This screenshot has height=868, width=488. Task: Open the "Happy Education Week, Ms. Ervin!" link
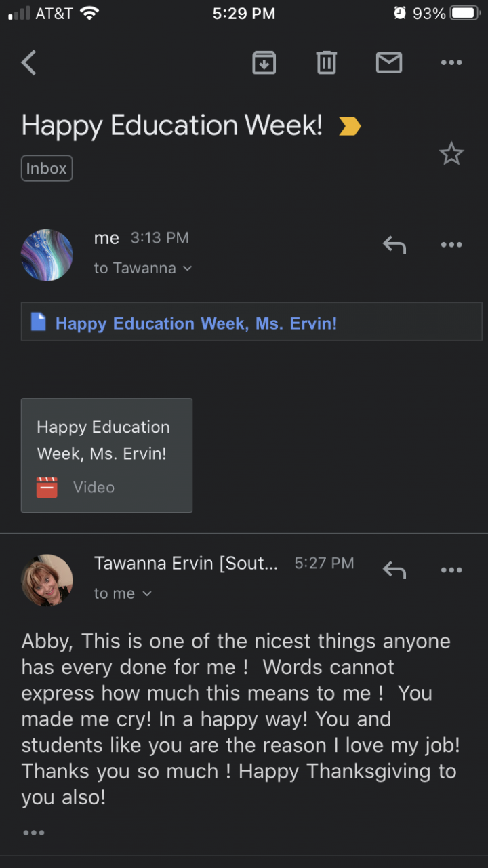tap(196, 323)
